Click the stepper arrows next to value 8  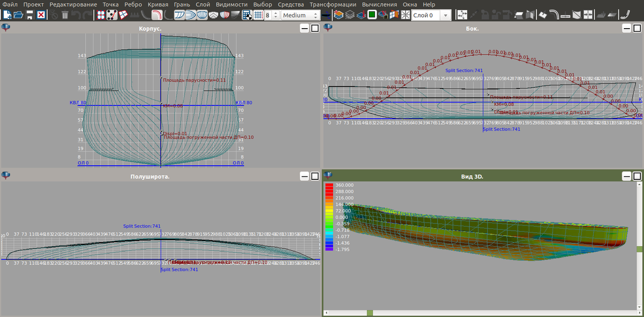pos(275,15)
